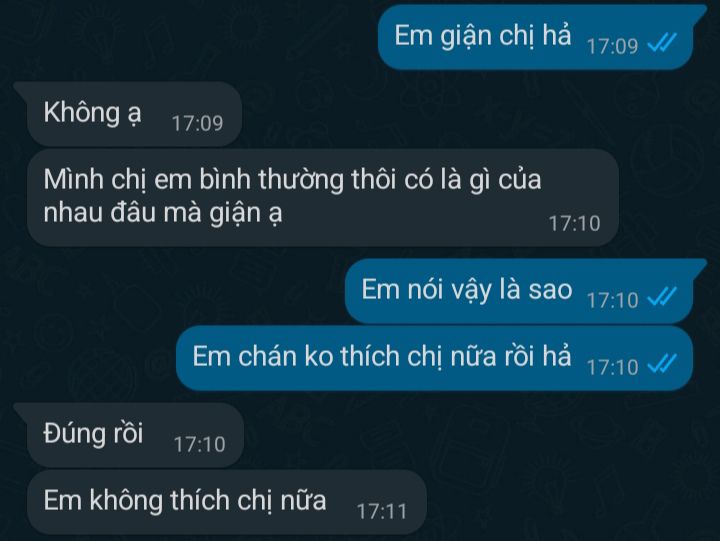Tap "Em chán ko thích chị nữa rồi hả" bubble
Screen dimensions: 720x541
pyautogui.click(x=434, y=358)
